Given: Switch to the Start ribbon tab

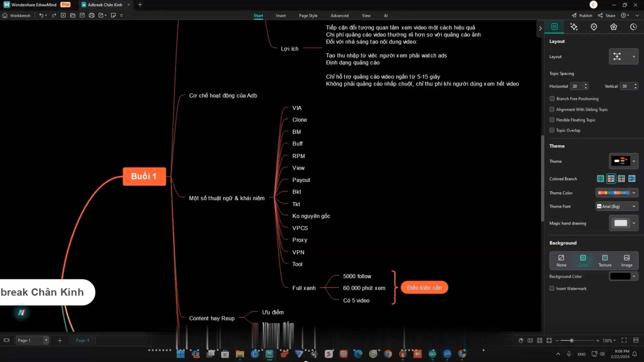Looking at the screenshot, I should [x=258, y=16].
